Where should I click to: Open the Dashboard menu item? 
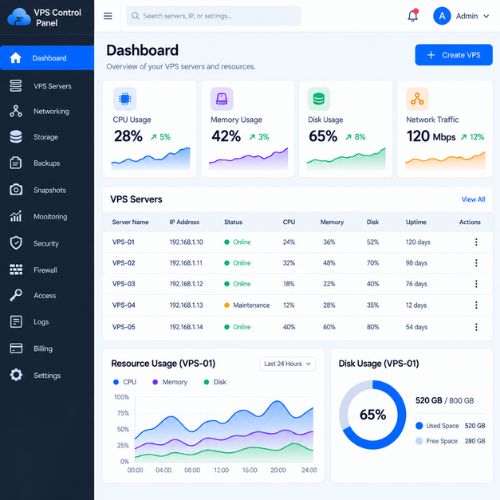click(47, 58)
